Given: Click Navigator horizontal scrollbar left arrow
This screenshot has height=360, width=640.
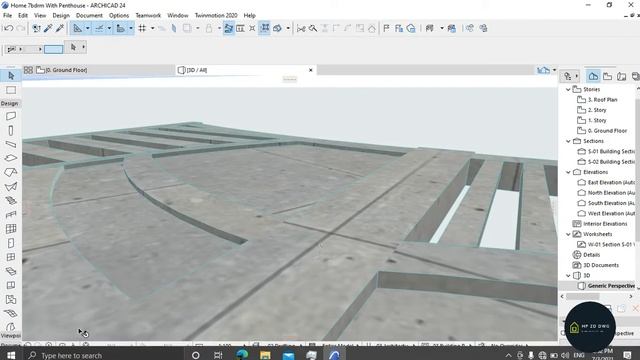Looking at the screenshot, I should [562, 296].
